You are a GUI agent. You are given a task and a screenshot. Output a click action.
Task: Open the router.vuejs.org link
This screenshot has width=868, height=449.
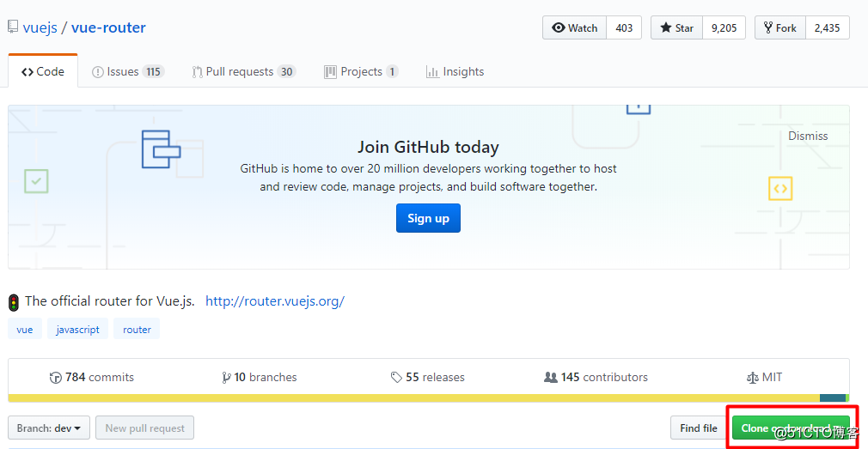275,301
